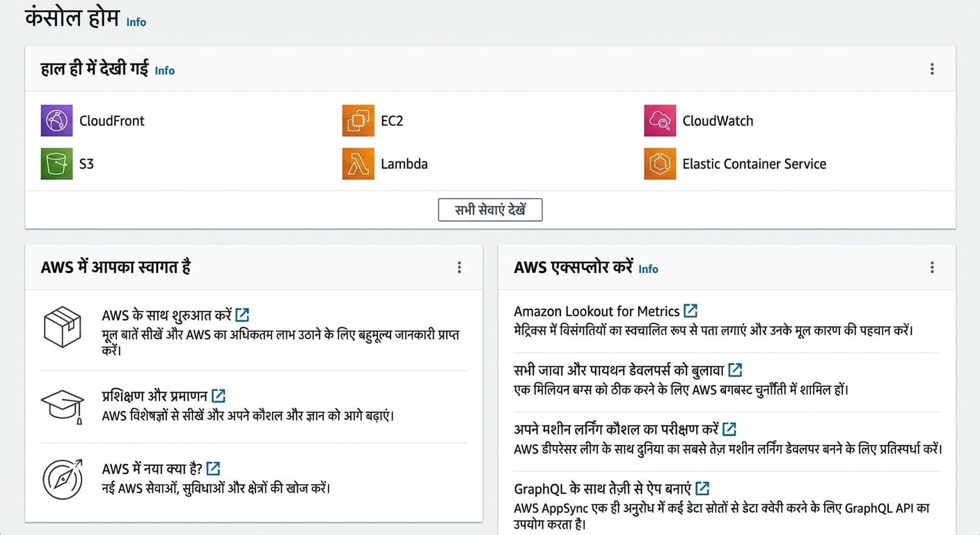Open the Lambda text link
The height and width of the screenshot is (535, 980).
coord(404,164)
